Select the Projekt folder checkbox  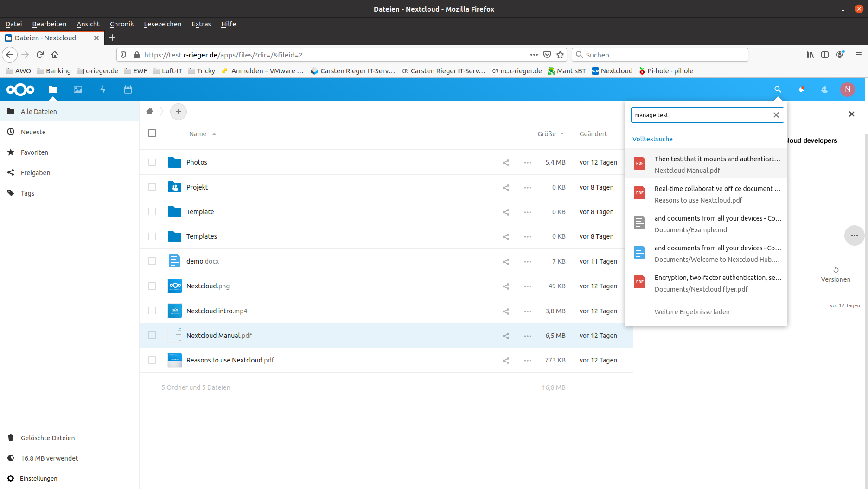(152, 187)
